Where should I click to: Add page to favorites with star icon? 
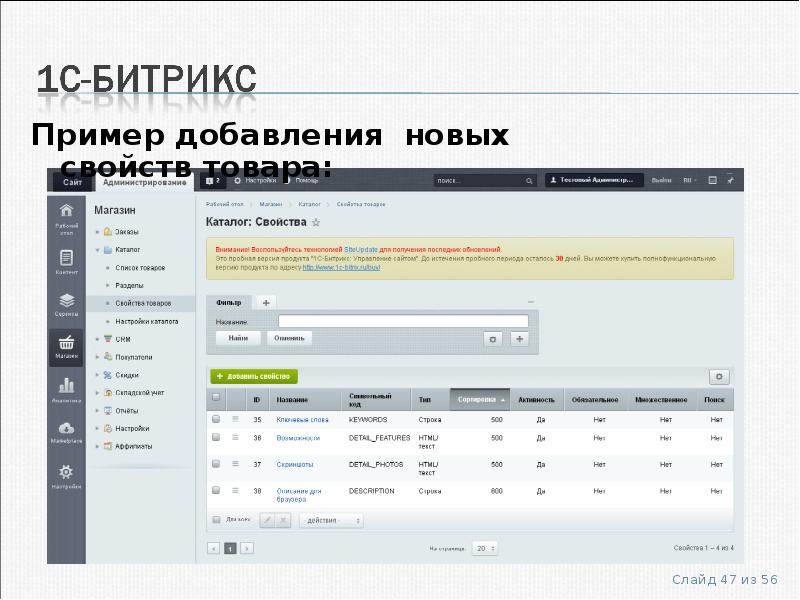pos(316,222)
